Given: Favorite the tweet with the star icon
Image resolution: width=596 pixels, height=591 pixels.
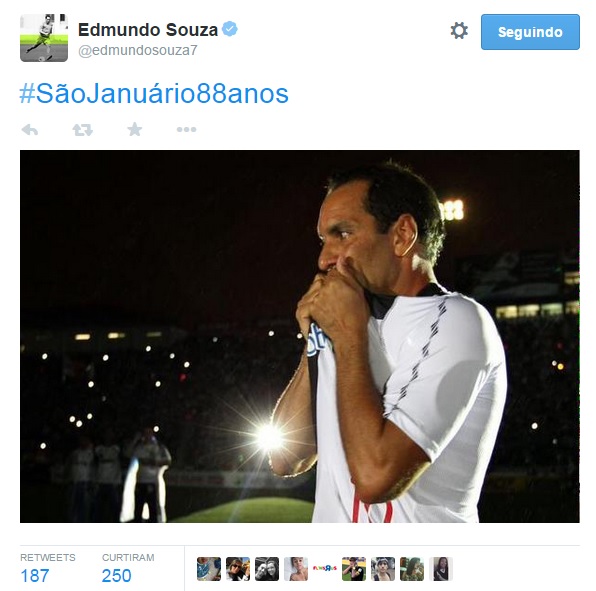Looking at the screenshot, I should pos(135,130).
